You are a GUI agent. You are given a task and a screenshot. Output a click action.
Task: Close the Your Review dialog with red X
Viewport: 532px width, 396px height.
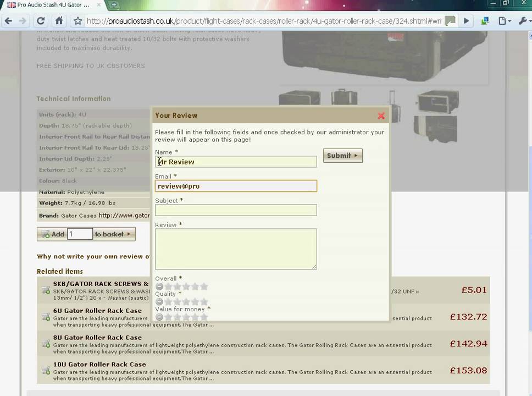point(381,116)
